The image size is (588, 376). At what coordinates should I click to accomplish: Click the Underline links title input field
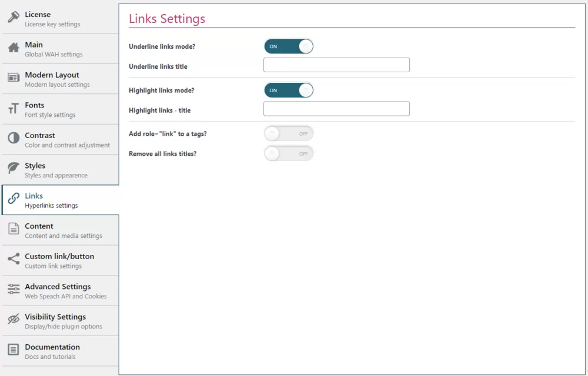[336, 65]
